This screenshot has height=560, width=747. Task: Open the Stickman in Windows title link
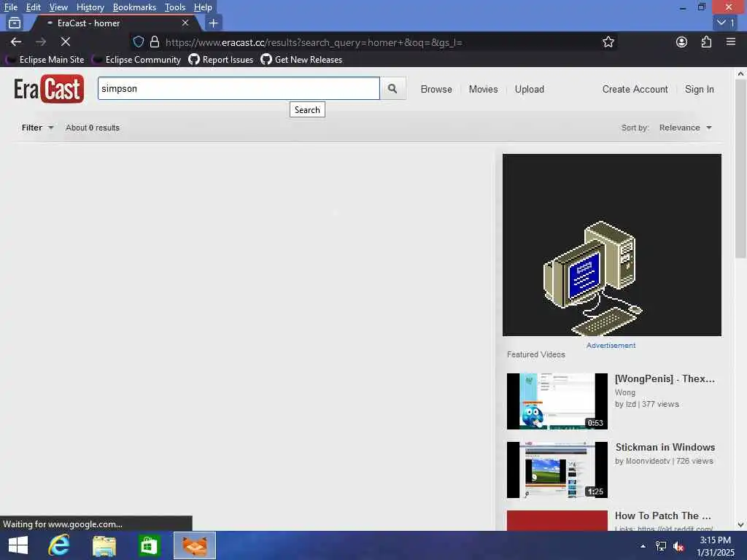coord(665,447)
